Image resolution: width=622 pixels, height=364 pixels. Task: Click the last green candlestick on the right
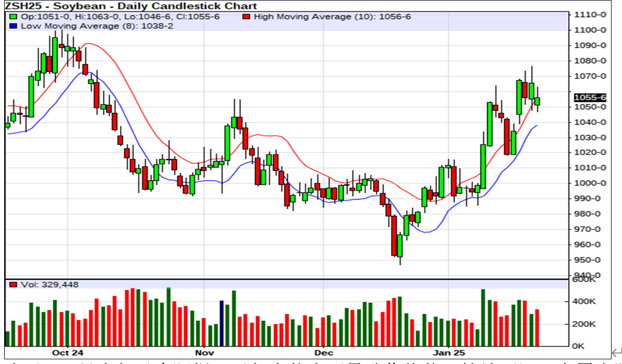[537, 101]
